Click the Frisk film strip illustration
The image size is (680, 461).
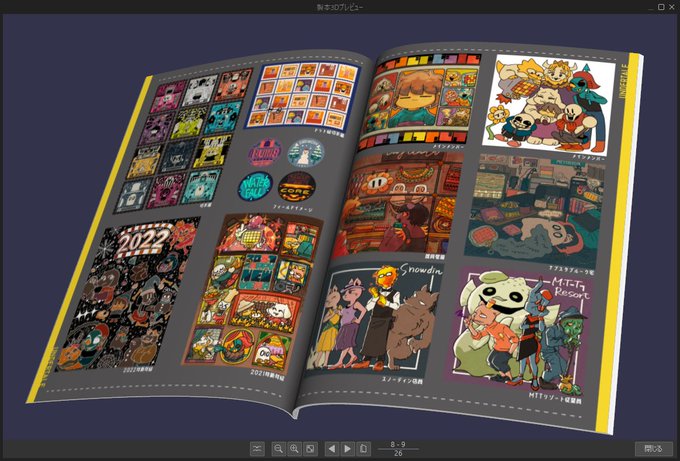click(x=418, y=100)
